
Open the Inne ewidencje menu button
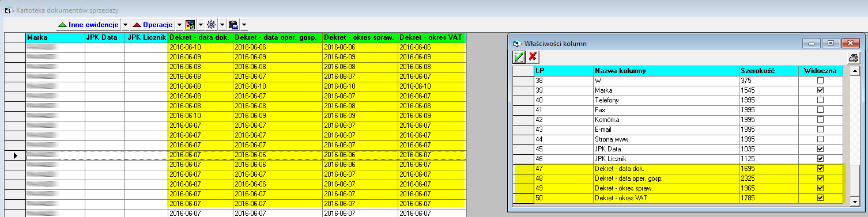(x=88, y=25)
